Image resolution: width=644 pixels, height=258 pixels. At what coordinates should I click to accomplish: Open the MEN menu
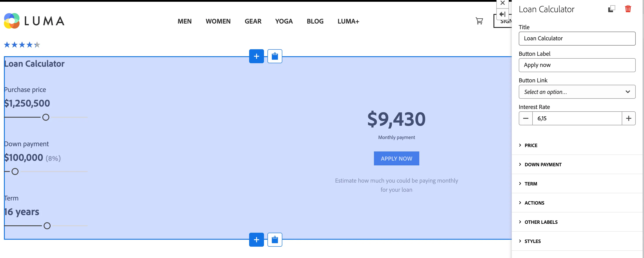pyautogui.click(x=185, y=21)
